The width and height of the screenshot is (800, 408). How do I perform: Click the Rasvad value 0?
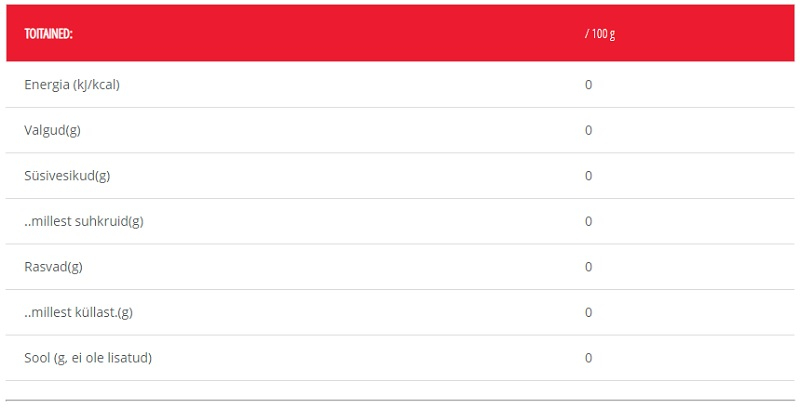(x=588, y=267)
